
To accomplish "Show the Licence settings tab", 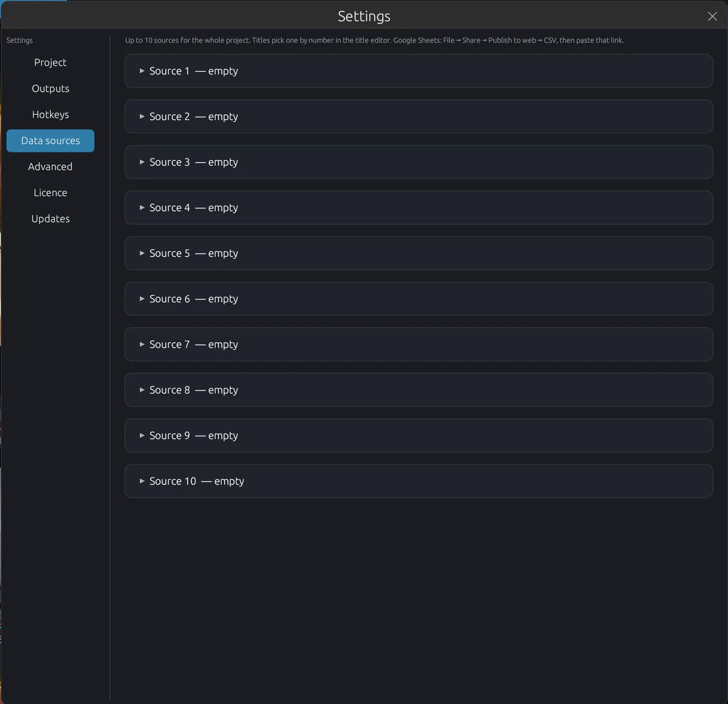I will pos(50,193).
